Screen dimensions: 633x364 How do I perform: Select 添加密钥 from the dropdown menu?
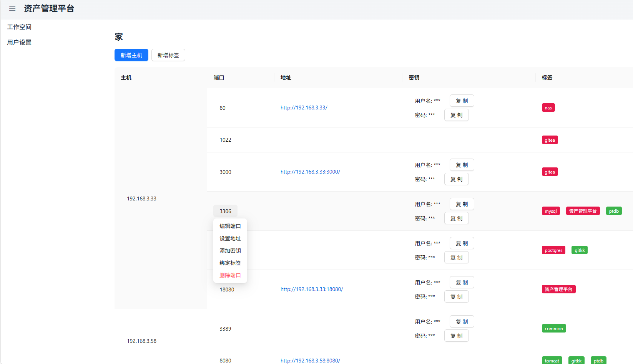click(230, 251)
